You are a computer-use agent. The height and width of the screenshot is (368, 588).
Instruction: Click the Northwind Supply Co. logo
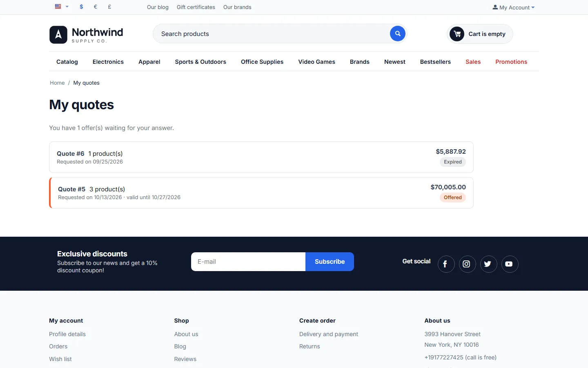pos(86,35)
